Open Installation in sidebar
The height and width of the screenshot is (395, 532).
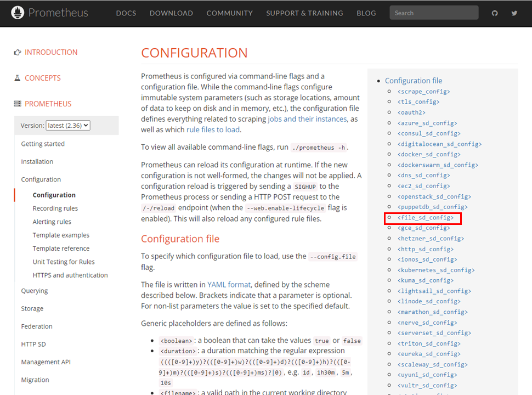click(x=37, y=161)
